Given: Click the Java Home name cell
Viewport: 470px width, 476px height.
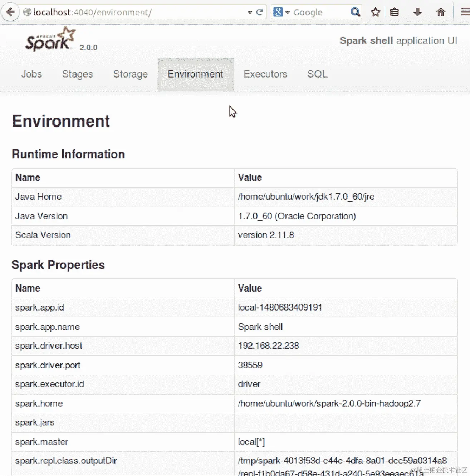Looking at the screenshot, I should pos(123,197).
